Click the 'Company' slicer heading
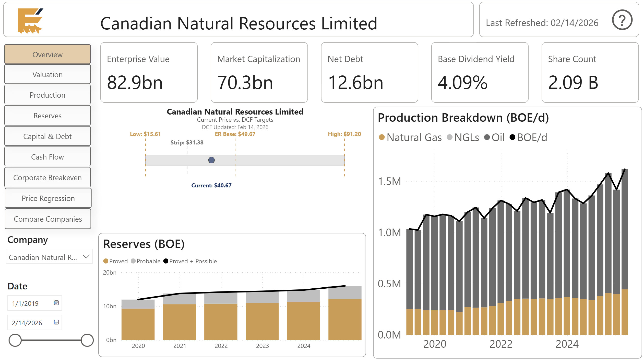The width and height of the screenshot is (644, 361). tap(28, 240)
